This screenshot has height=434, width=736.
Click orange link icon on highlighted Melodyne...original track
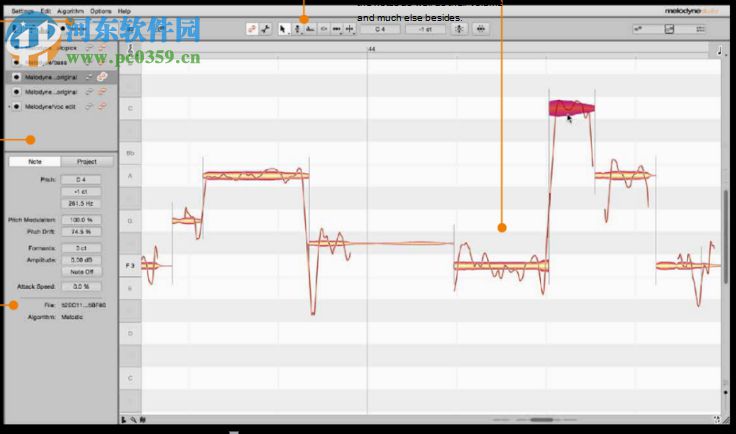(x=102, y=77)
